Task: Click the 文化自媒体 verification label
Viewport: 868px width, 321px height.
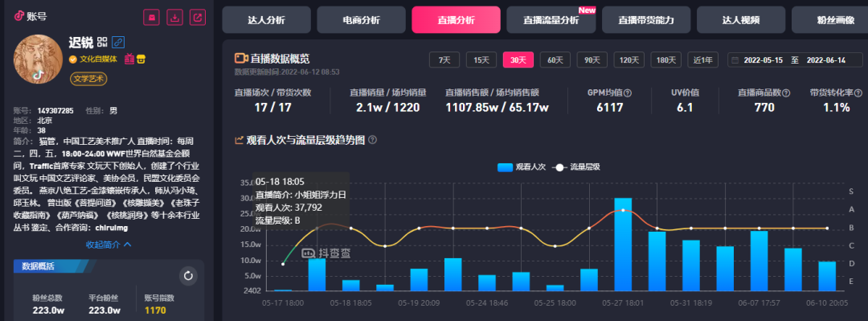Action: coord(99,59)
